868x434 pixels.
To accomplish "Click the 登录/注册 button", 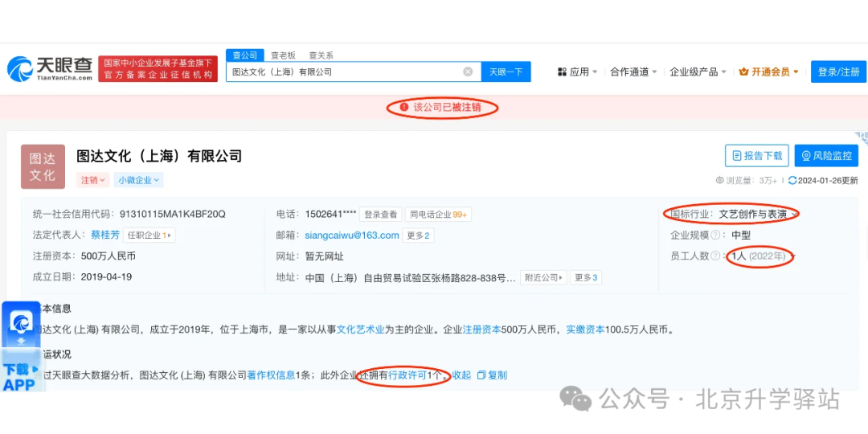I will coord(838,72).
